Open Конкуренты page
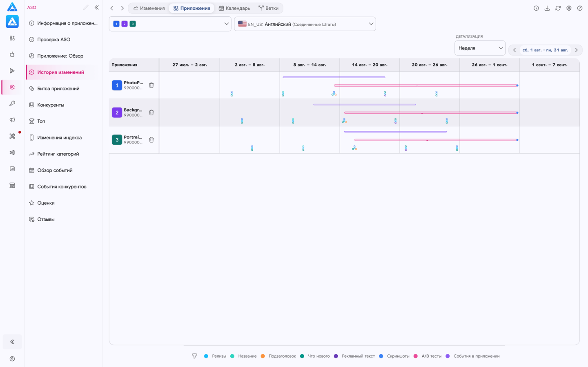This screenshot has width=588, height=367. point(63,105)
